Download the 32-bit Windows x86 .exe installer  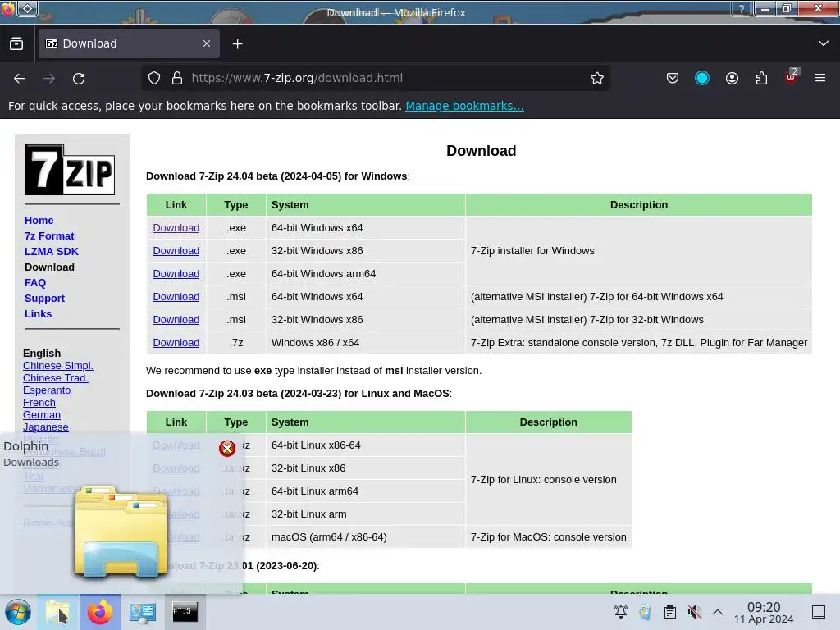[x=176, y=251]
